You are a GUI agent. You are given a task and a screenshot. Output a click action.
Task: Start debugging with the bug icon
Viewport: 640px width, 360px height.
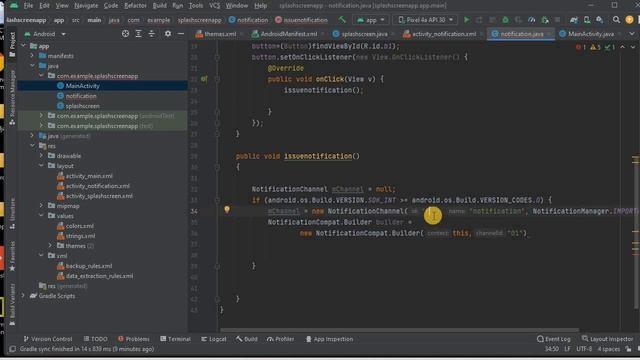(x=505, y=20)
